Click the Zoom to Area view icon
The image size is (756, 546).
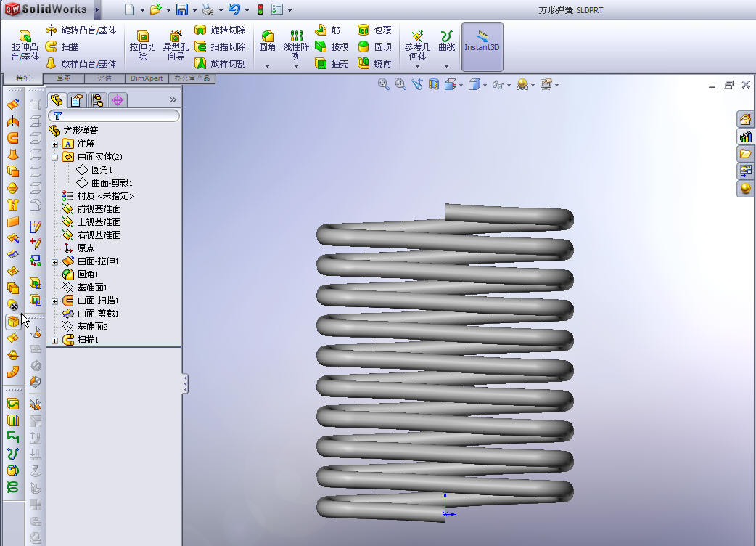400,84
